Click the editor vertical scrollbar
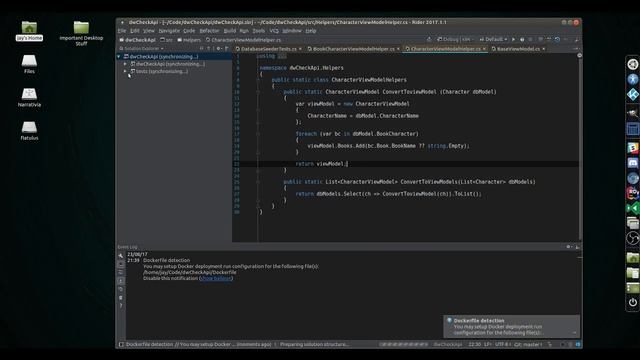640x360 pixels. point(580,147)
